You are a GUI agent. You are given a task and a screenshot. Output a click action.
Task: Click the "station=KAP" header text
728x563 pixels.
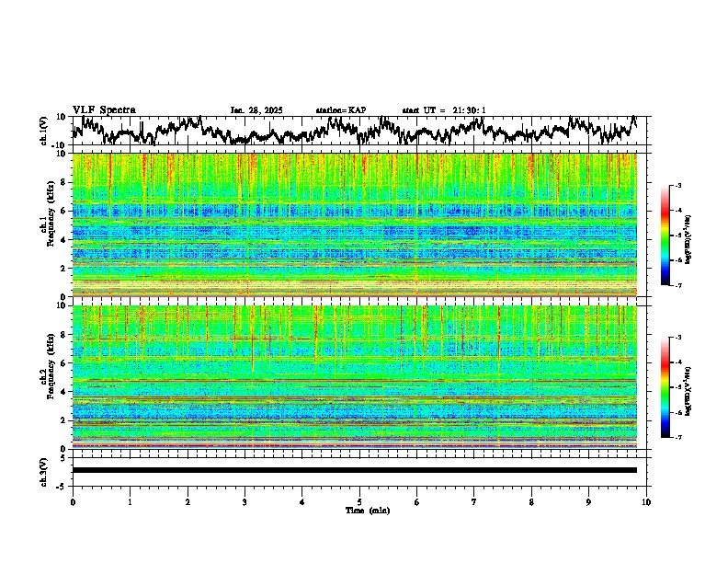tap(341, 110)
